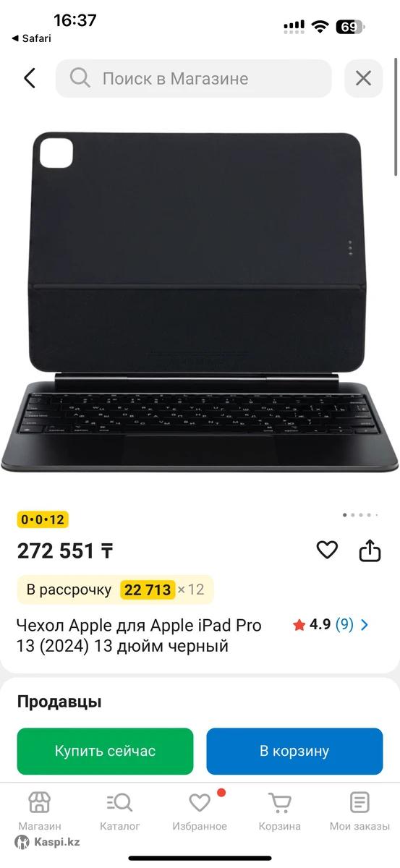
Task: Open Магазин tab in bottom bar
Action: [x=40, y=811]
